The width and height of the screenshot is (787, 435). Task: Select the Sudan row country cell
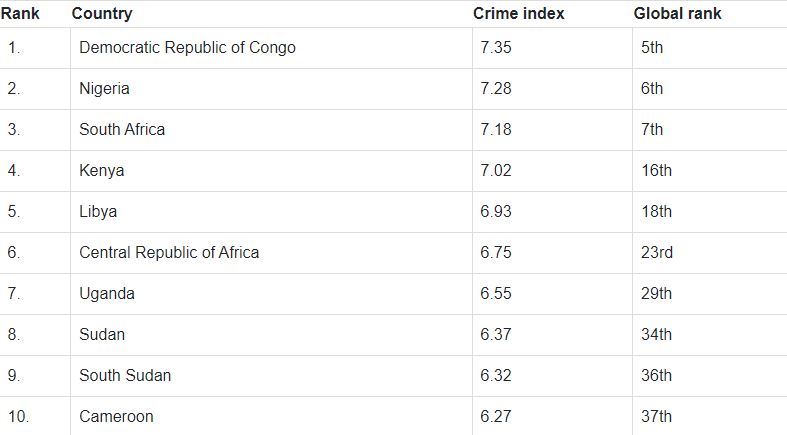pos(102,335)
